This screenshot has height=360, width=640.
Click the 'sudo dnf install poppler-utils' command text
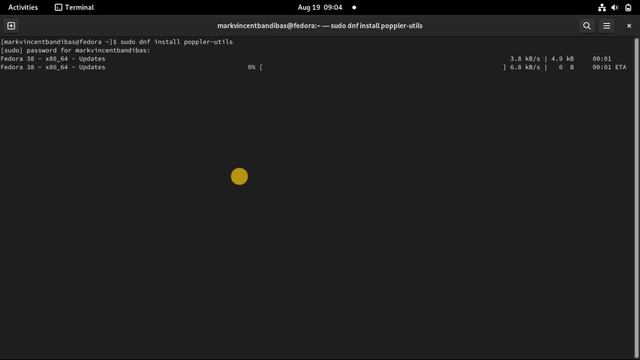176,42
